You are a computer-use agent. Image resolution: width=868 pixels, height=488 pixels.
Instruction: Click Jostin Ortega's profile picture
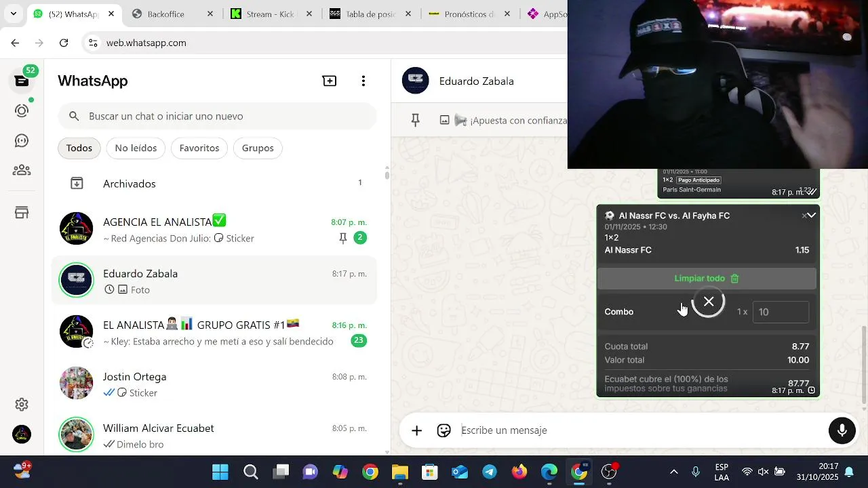click(x=76, y=384)
